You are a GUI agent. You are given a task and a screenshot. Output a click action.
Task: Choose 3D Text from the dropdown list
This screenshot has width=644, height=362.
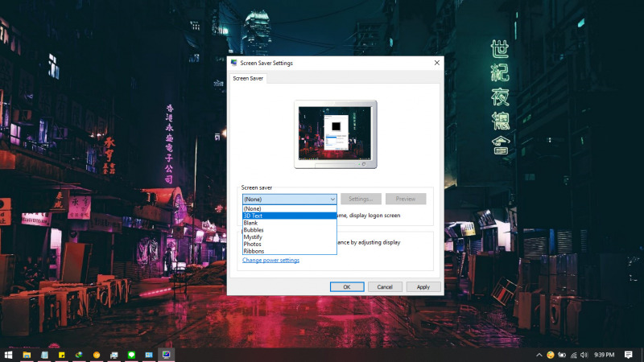click(290, 216)
